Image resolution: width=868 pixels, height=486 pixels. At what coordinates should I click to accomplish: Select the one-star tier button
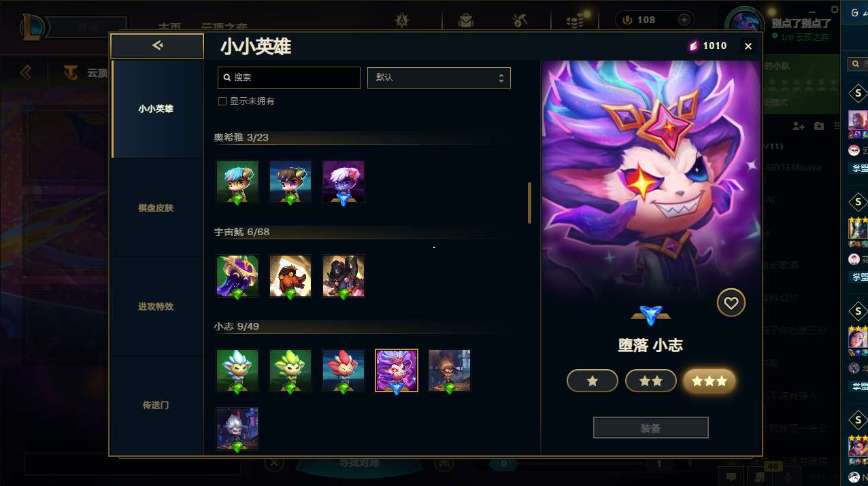click(592, 381)
